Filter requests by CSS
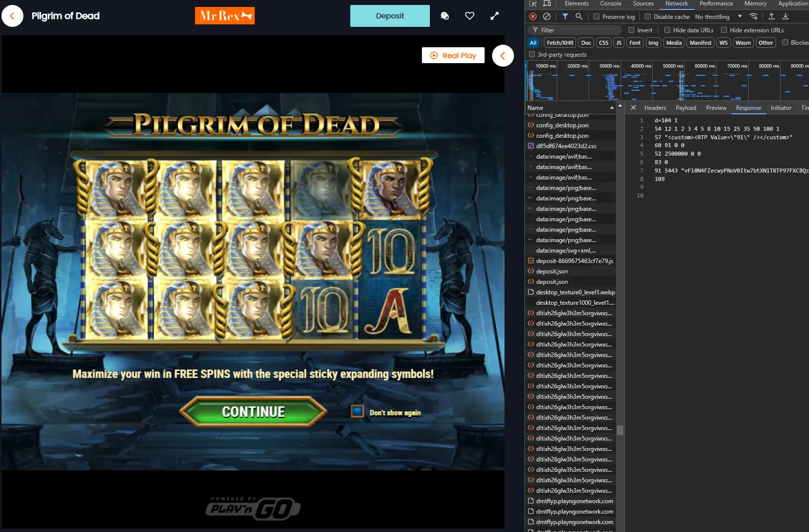The width and height of the screenshot is (809, 532). [x=604, y=43]
